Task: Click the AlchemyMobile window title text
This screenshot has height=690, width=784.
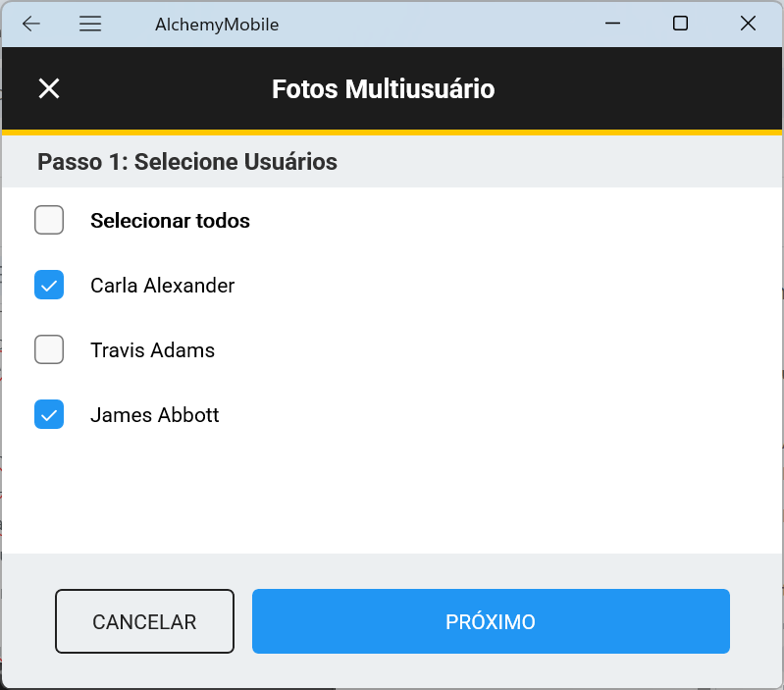Action: tap(217, 25)
